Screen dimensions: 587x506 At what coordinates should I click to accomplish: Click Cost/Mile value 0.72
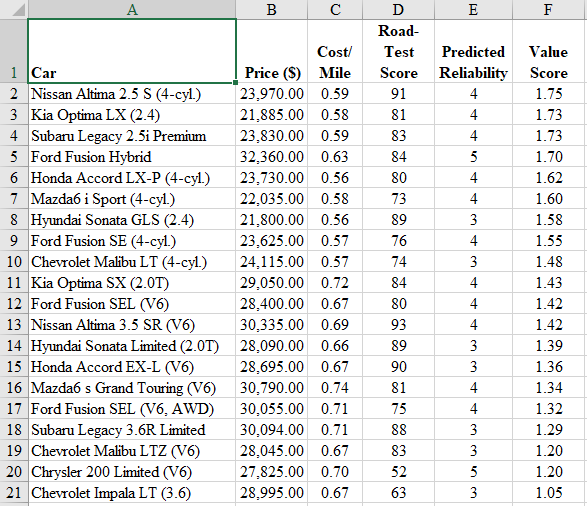(335, 283)
